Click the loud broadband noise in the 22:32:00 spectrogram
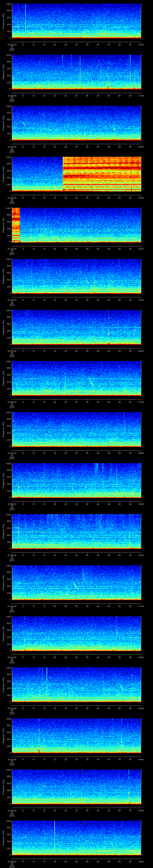 [102, 174]
